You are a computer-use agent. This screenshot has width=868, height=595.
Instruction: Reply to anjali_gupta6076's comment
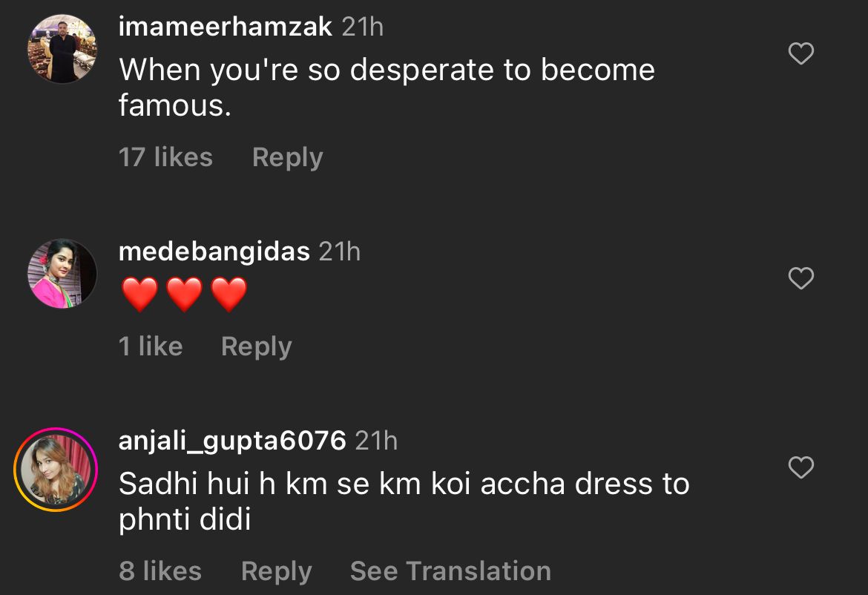[x=276, y=571]
